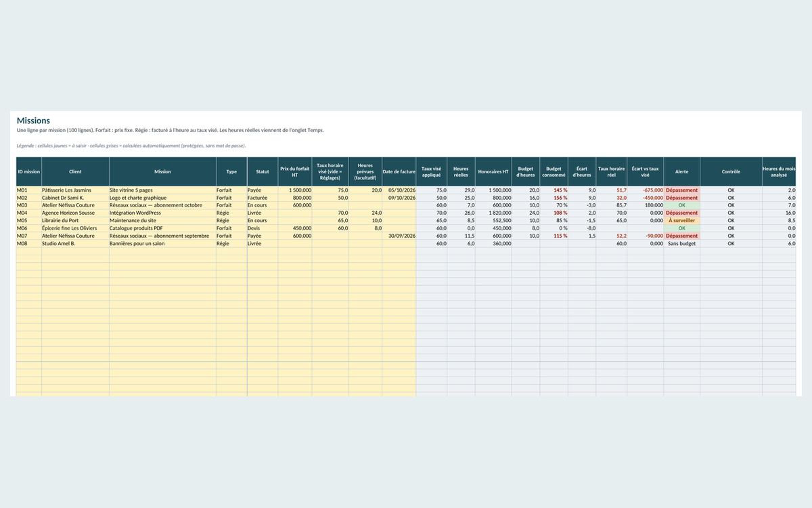The height and width of the screenshot is (508, 812).
Task: Select mission ID cell 'M04'
Action: pyautogui.click(x=28, y=213)
